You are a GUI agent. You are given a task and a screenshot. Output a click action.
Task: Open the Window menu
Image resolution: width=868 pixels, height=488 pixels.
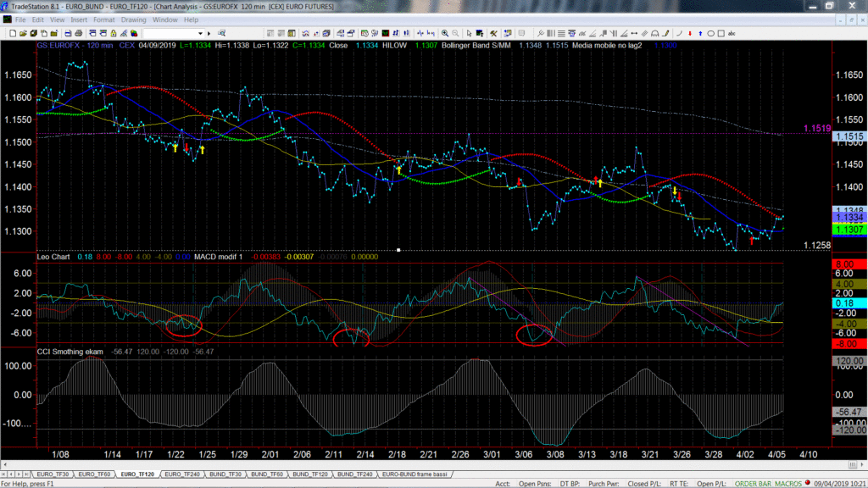click(165, 20)
